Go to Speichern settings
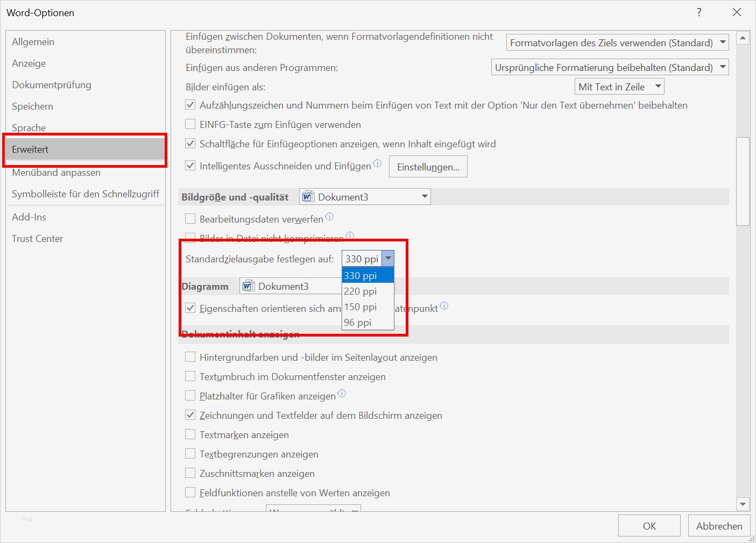The height and width of the screenshot is (543, 756). [86, 106]
